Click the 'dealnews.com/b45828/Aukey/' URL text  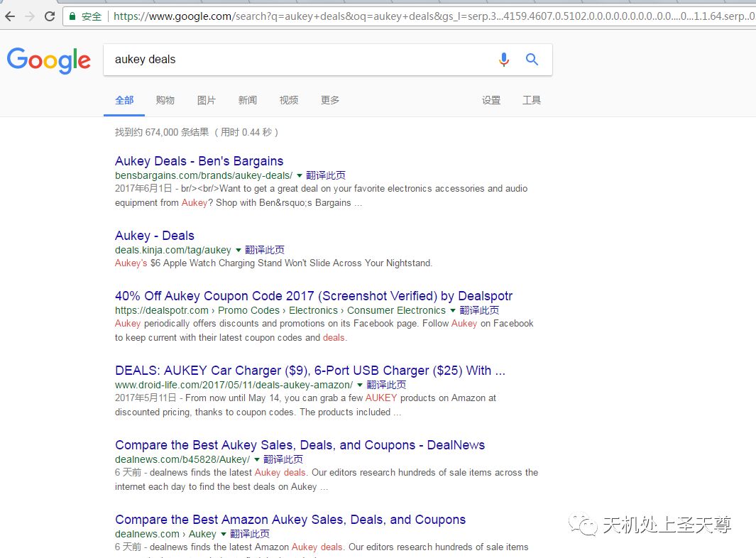(182, 459)
